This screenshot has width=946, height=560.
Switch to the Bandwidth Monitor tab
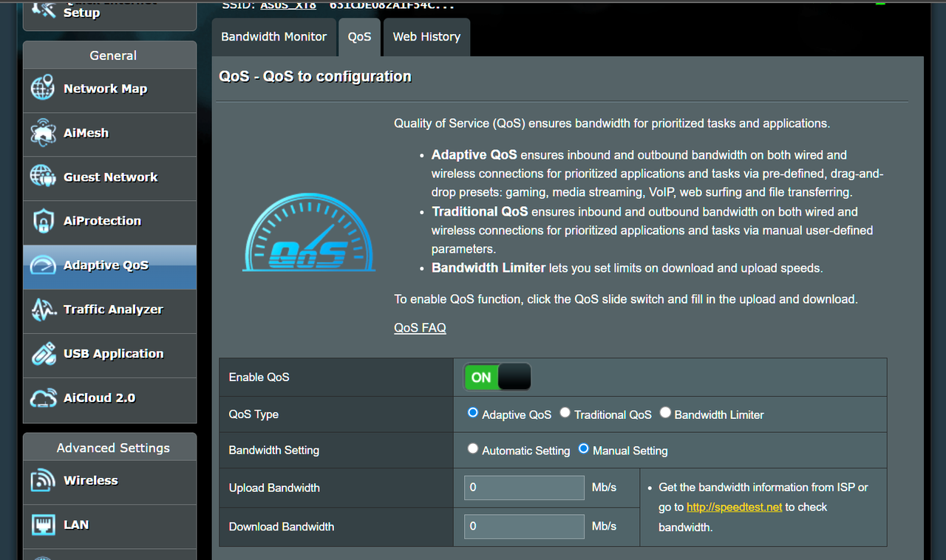[x=273, y=37]
